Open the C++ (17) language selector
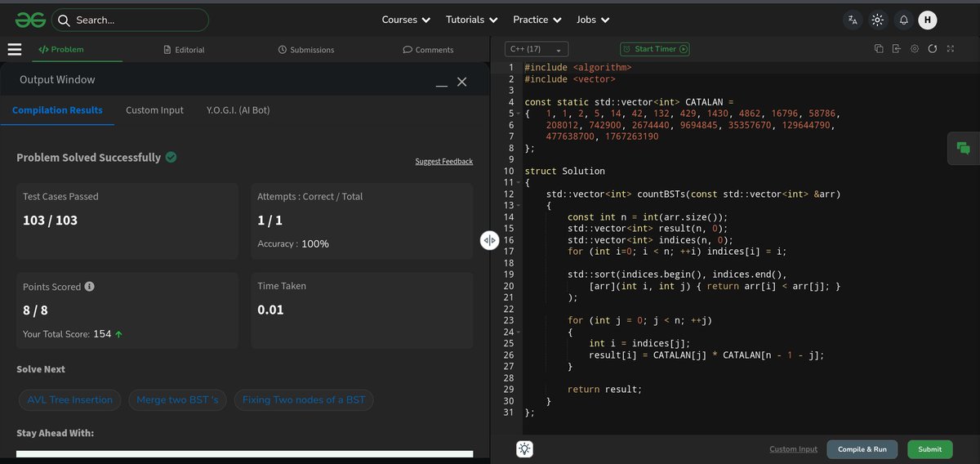 point(537,49)
